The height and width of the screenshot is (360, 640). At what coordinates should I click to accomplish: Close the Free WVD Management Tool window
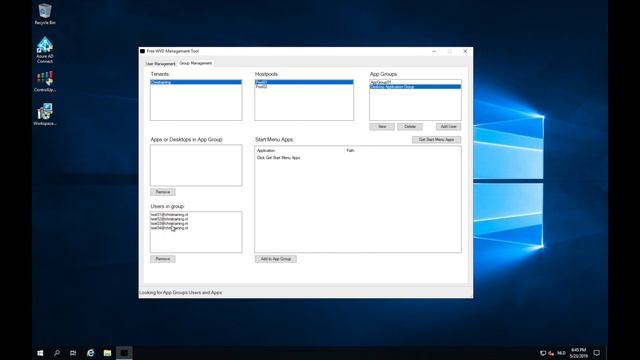pos(465,51)
